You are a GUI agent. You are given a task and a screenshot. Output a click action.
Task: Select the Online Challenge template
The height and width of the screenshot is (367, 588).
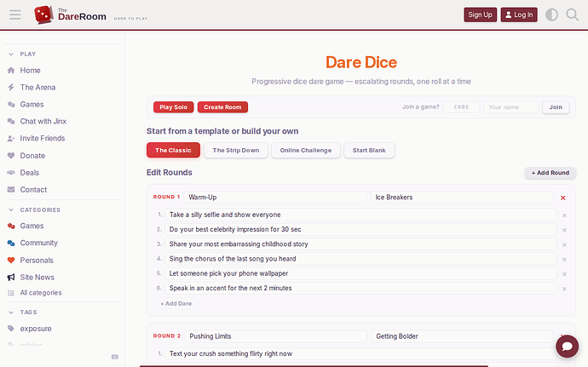pyautogui.click(x=306, y=151)
